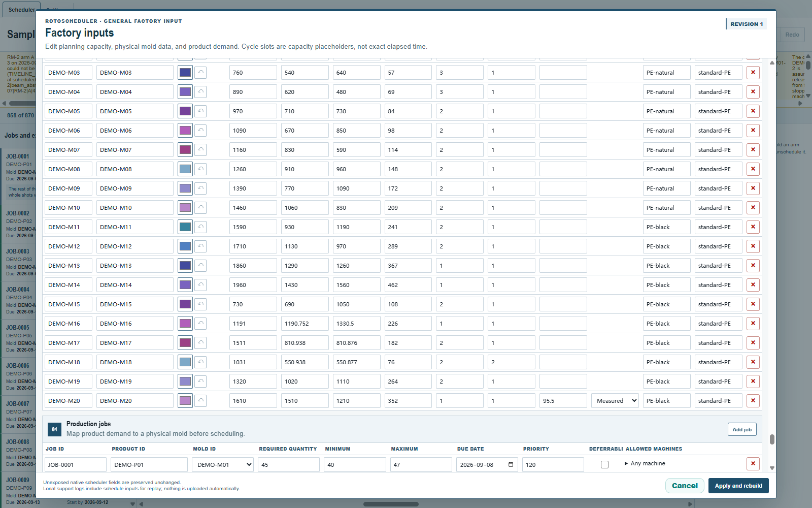Delete the JOB-0001 production job row
This screenshot has width=812, height=508.
(x=753, y=464)
